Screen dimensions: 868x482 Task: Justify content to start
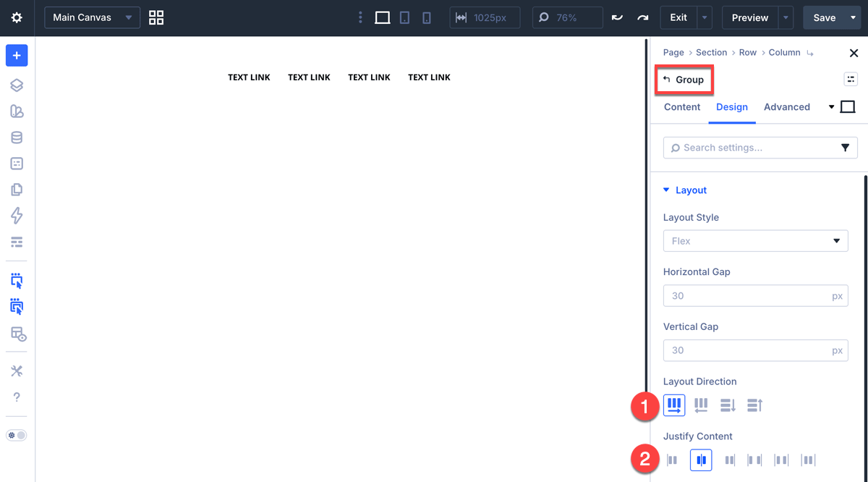(673, 460)
